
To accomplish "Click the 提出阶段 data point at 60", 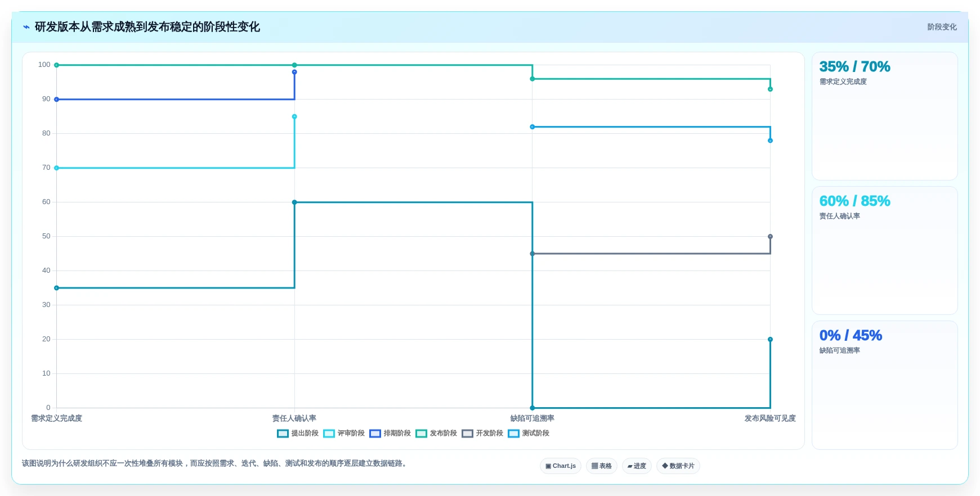I will 294,202.
